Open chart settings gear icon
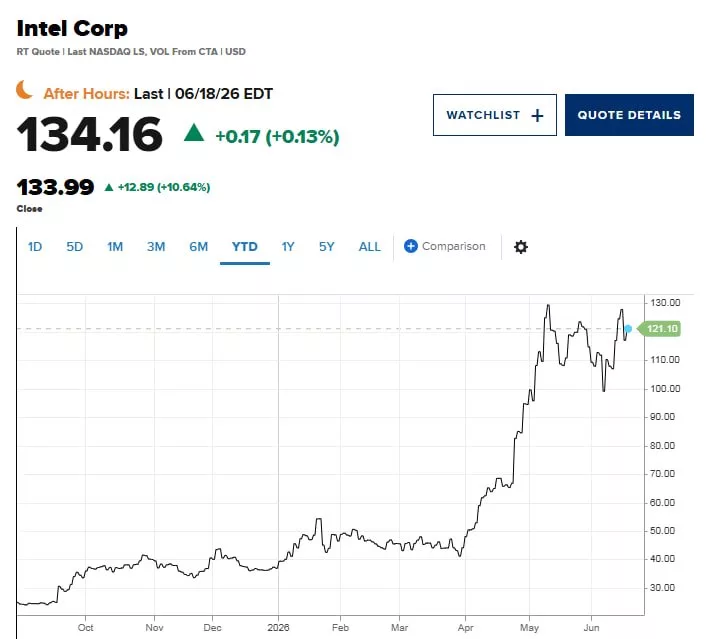This screenshot has height=639, width=714. (520, 247)
